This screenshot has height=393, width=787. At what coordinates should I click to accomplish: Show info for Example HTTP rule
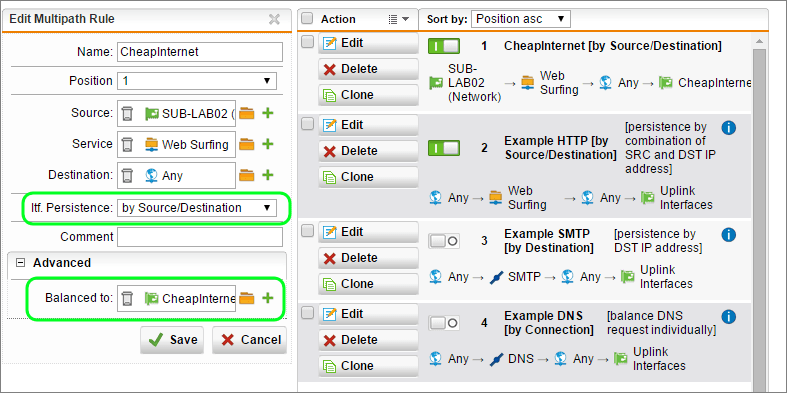tap(728, 127)
